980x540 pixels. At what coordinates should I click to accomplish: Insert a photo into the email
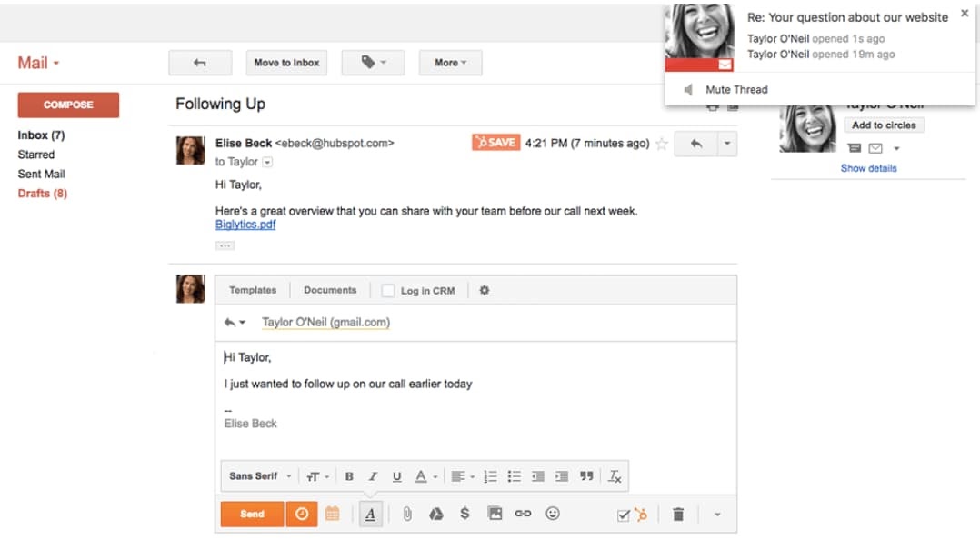click(495, 514)
